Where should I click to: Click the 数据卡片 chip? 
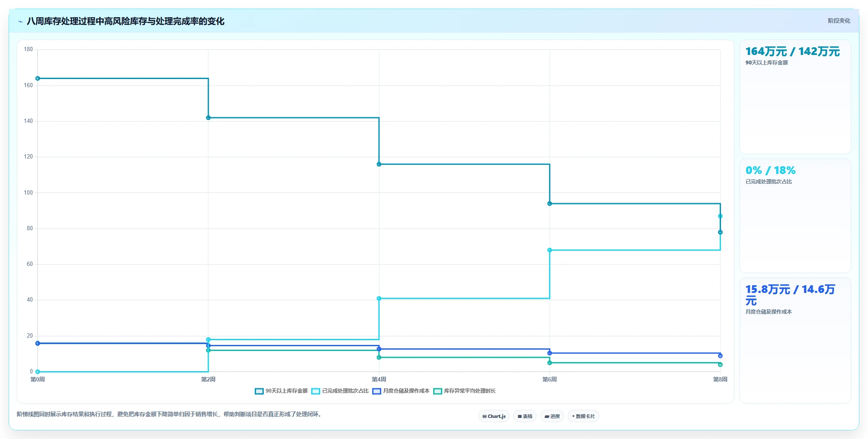point(583,416)
